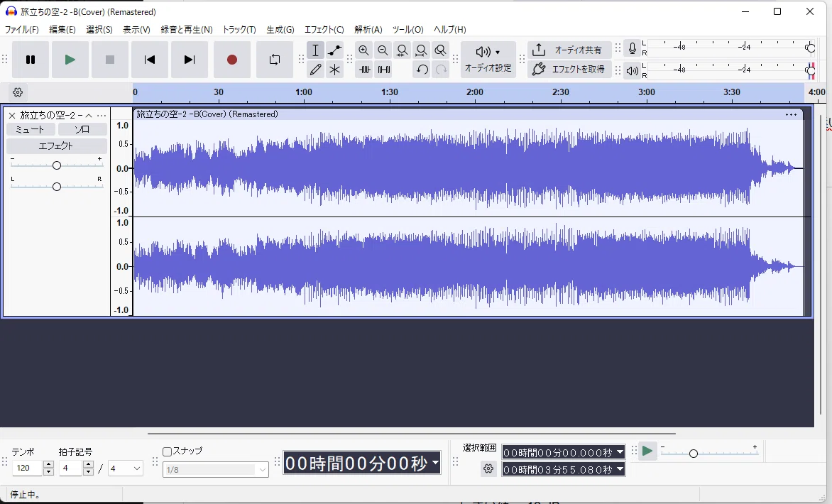
Task: Click the microphone record meter icon
Action: 632,49
